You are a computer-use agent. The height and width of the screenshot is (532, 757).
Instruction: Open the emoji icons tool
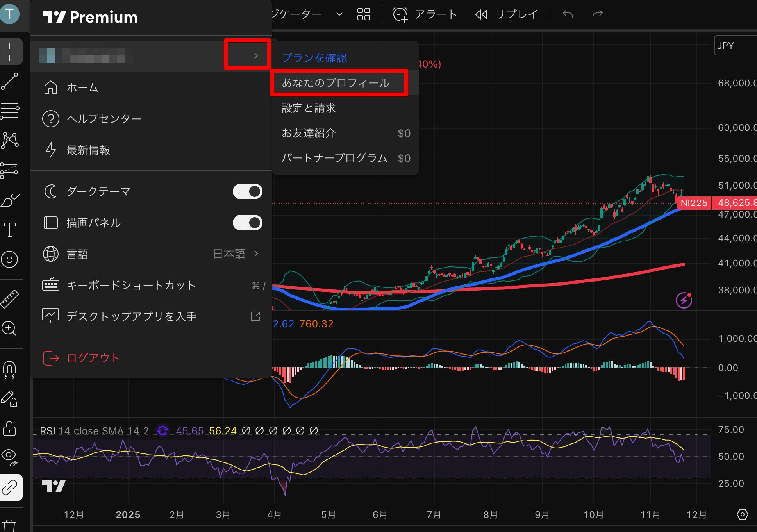coord(10,259)
